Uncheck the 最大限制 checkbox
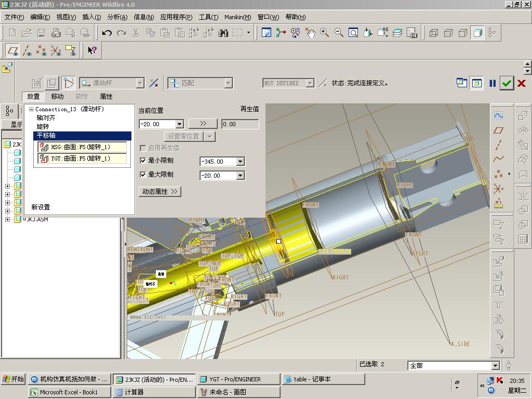This screenshot has width=532, height=399. pyautogui.click(x=143, y=175)
